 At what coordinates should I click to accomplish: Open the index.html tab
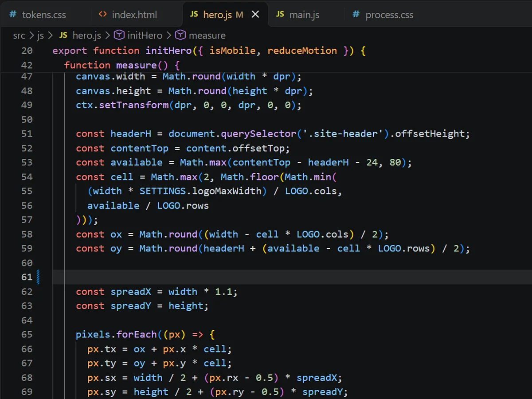[135, 15]
